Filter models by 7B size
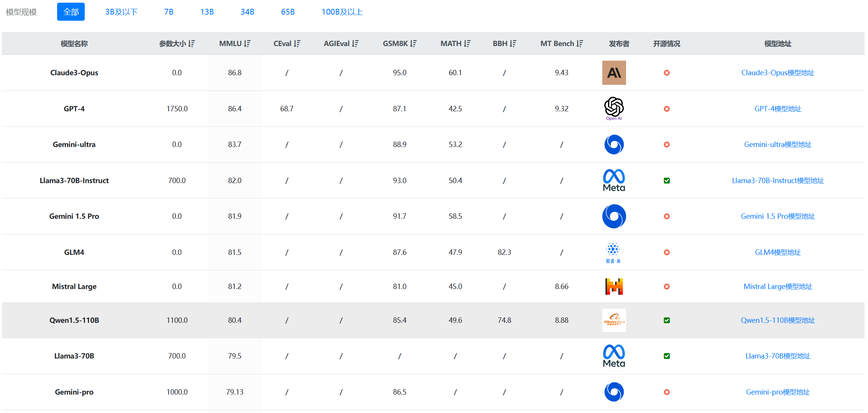This screenshot has width=868, height=413. coord(169,12)
